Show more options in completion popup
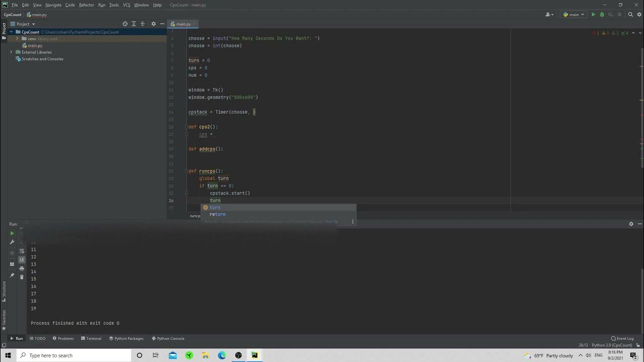The height and width of the screenshot is (362, 644). [x=352, y=221]
